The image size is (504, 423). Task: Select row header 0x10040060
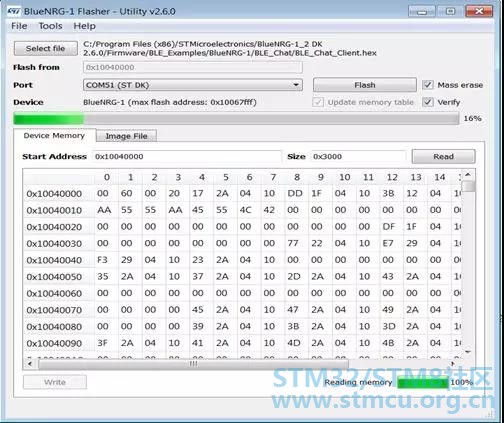58,294
